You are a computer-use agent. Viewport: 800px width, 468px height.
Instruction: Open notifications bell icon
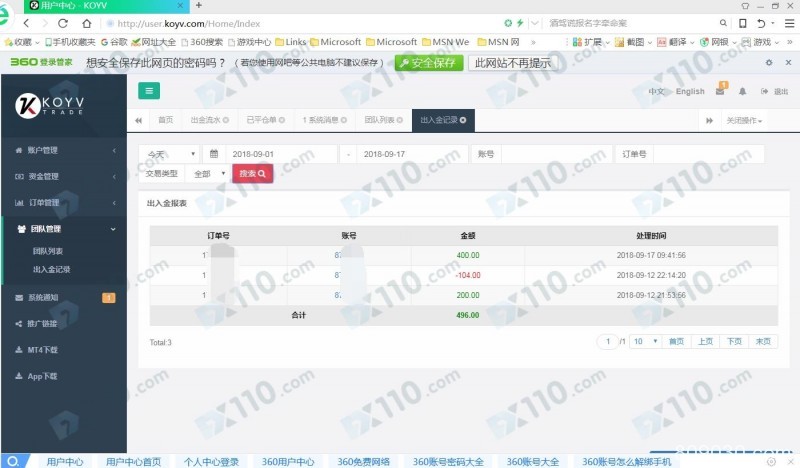(742, 91)
